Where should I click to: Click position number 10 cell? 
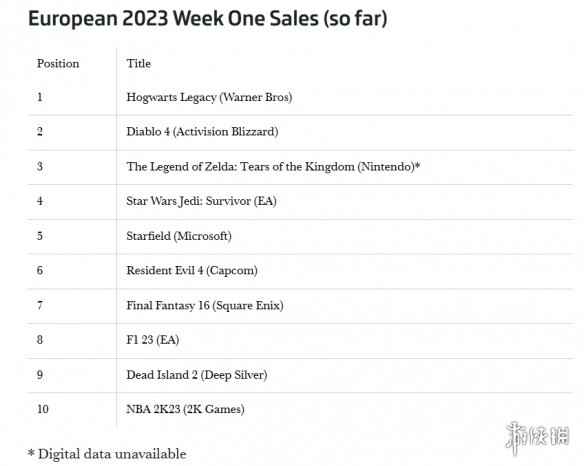(43, 409)
